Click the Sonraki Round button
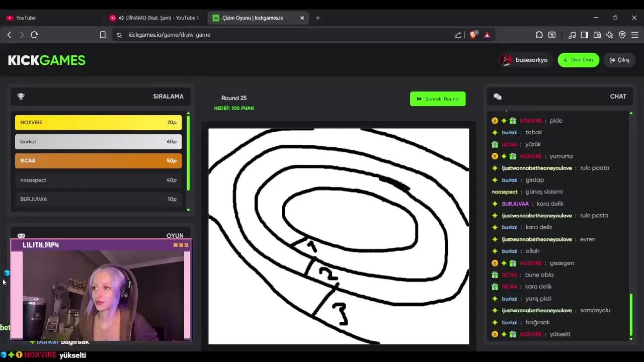 [438, 99]
